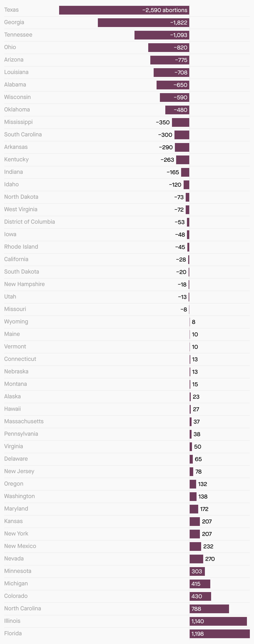The image size is (254, 644).
Task: Click the Oklahoma bar labeled -480
Action: pyautogui.click(x=177, y=110)
